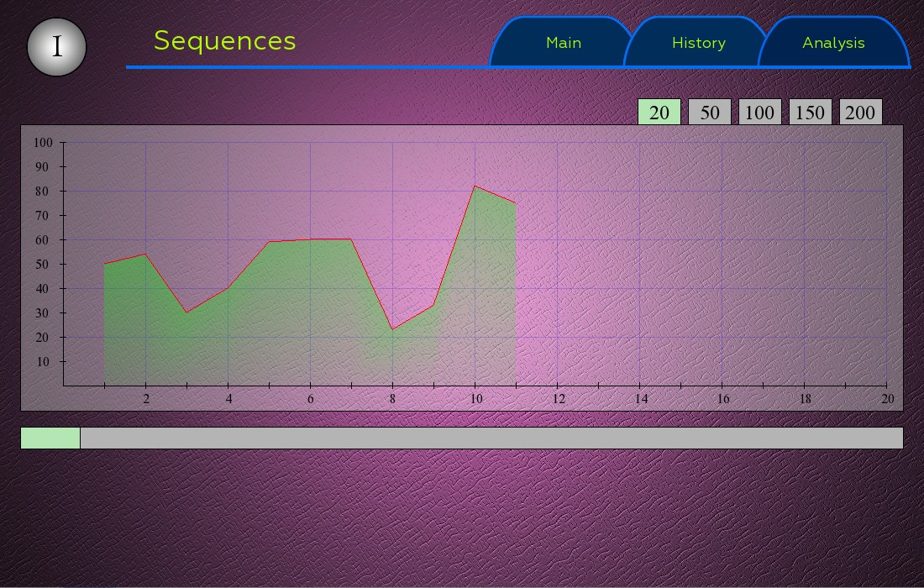This screenshot has width=924, height=588.
Task: Click the chart's low point at x=8
Action: click(392, 329)
